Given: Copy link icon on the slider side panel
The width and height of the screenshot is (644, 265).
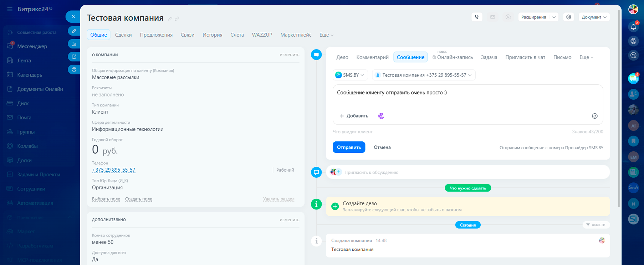Looking at the screenshot, I should pos(74,31).
